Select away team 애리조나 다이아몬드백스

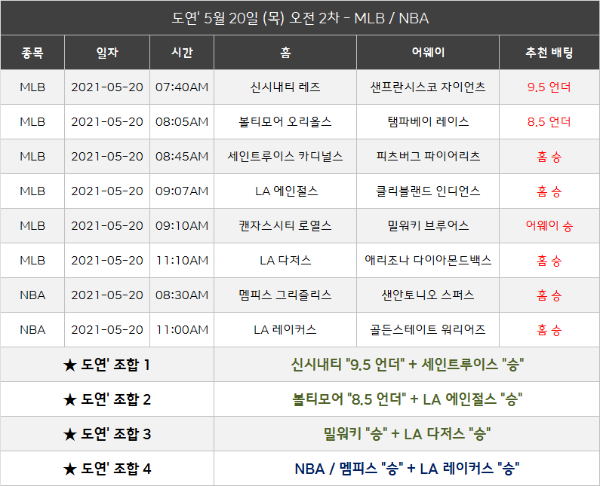428,261
